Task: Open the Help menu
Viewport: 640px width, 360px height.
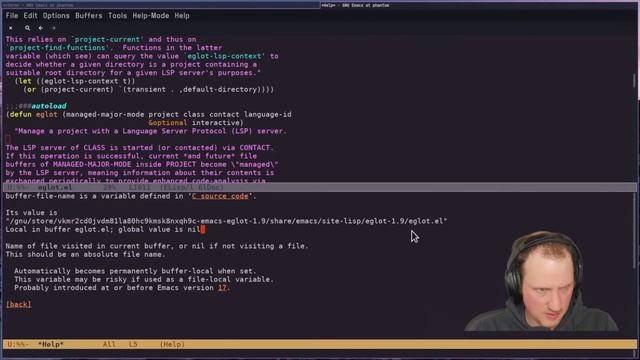Action: [x=182, y=16]
